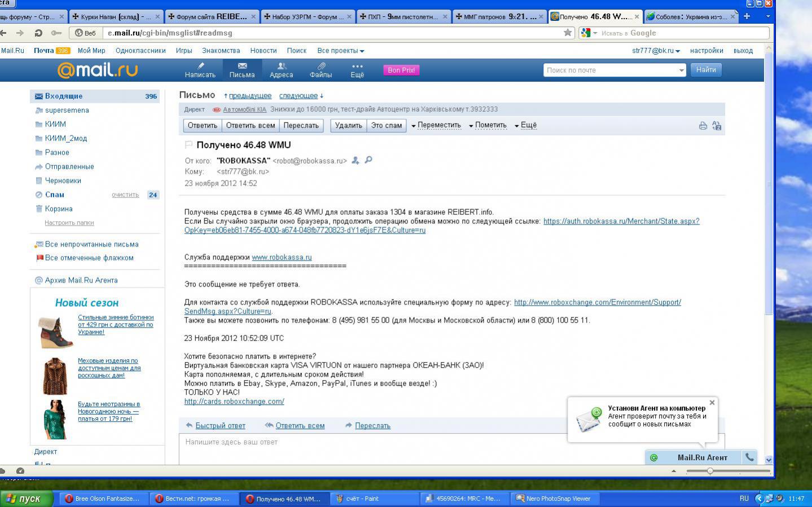Click the Windows пуск start button
Image resolution: width=812 pixels, height=507 pixels.
[27, 499]
